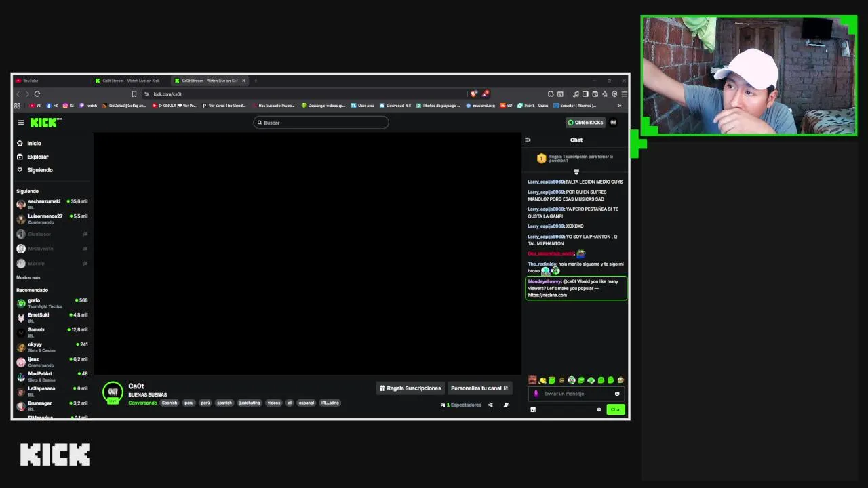Open the emoji picker in chat input
The width and height of the screenshot is (868, 488).
pyautogui.click(x=617, y=394)
